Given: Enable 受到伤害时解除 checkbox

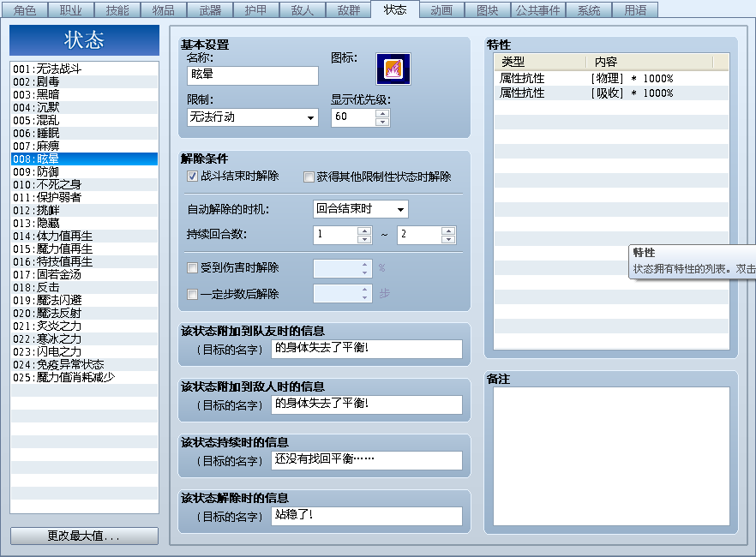Looking at the screenshot, I should click(192, 268).
